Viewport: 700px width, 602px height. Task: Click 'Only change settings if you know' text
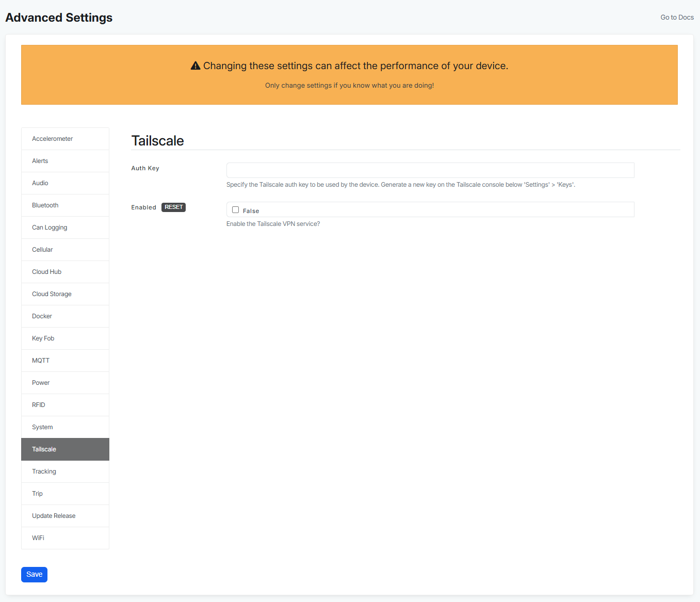(349, 86)
